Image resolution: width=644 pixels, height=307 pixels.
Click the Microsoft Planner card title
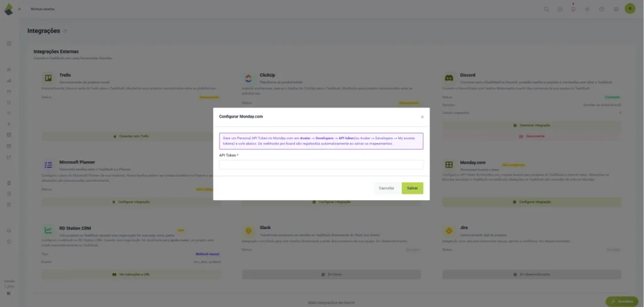[77, 162]
